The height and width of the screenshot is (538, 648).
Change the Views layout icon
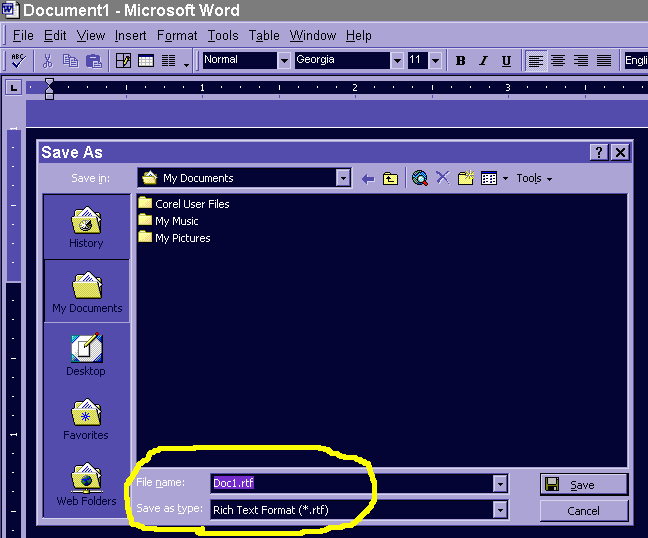(x=489, y=179)
